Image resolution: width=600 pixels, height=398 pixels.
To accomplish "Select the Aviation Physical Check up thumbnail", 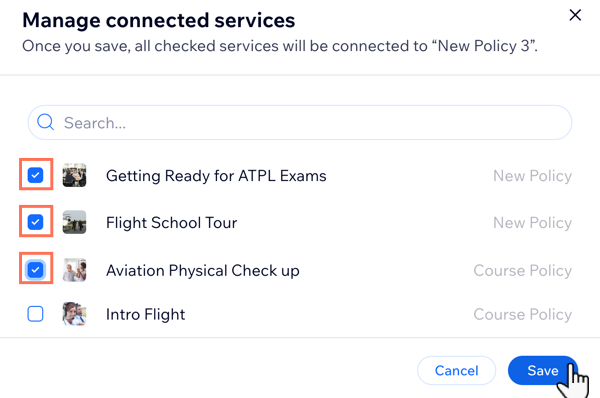I will [74, 270].
